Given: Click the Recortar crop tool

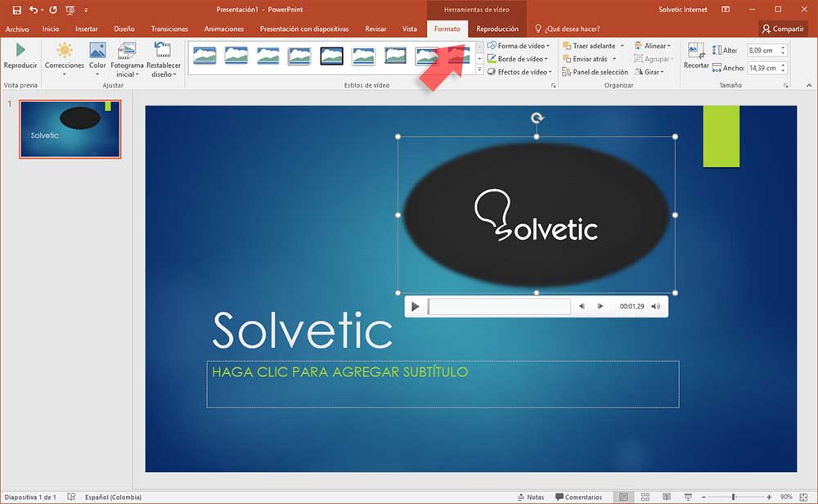Looking at the screenshot, I should click(x=696, y=56).
